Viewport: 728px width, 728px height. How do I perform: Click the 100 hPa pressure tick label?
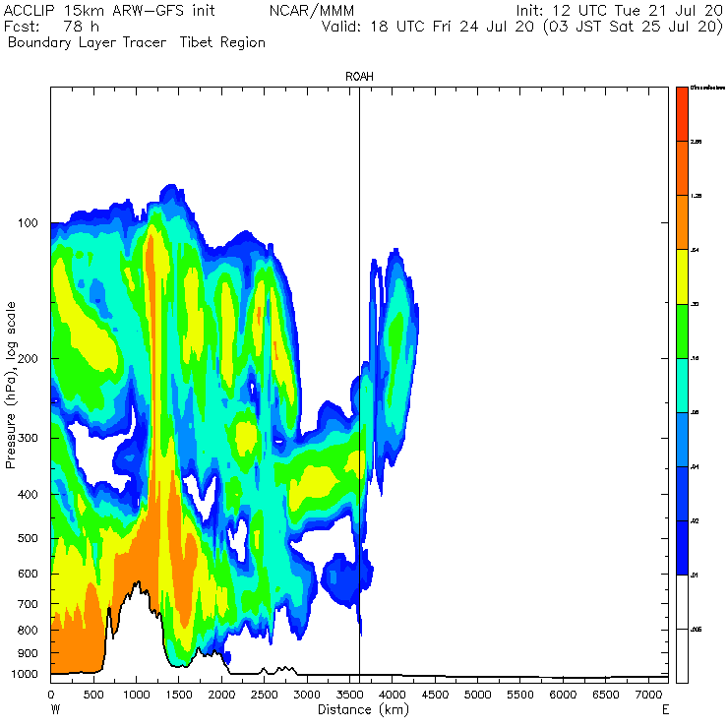(x=28, y=223)
